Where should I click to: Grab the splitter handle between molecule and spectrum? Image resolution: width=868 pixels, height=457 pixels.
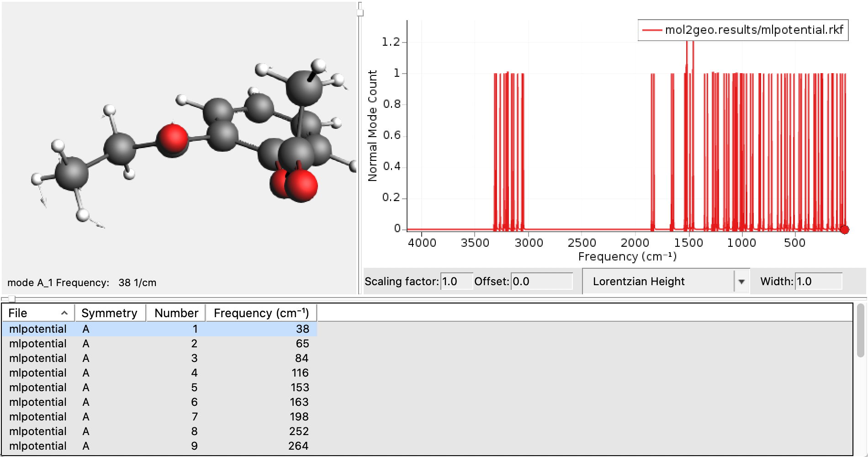tap(360, 10)
